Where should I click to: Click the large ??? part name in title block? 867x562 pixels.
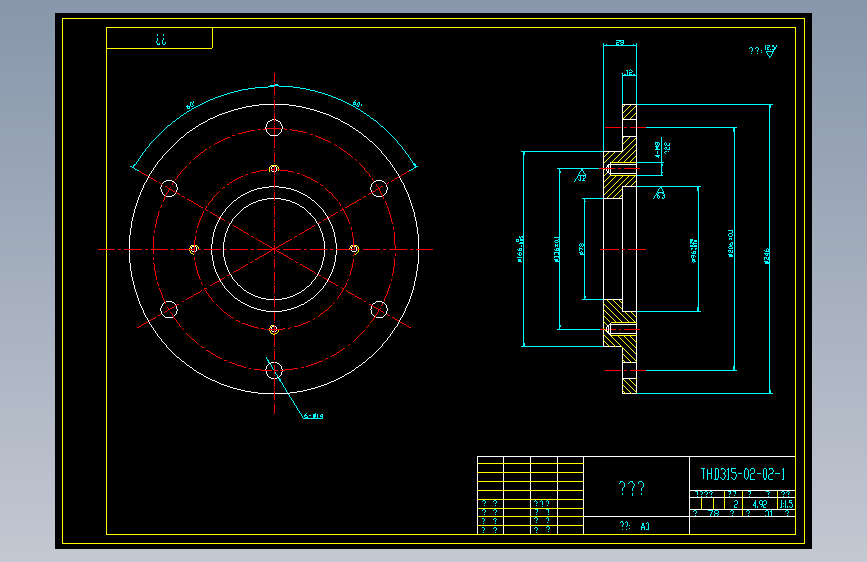tap(631, 488)
